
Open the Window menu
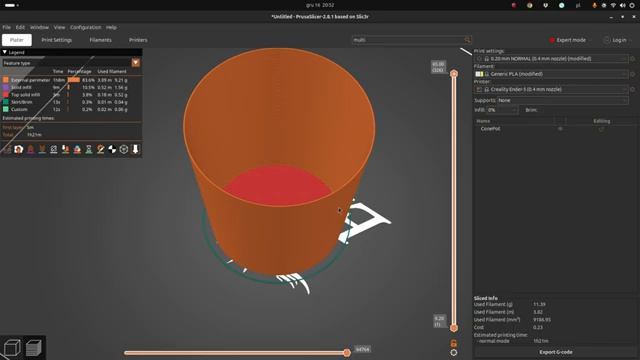tap(39, 27)
